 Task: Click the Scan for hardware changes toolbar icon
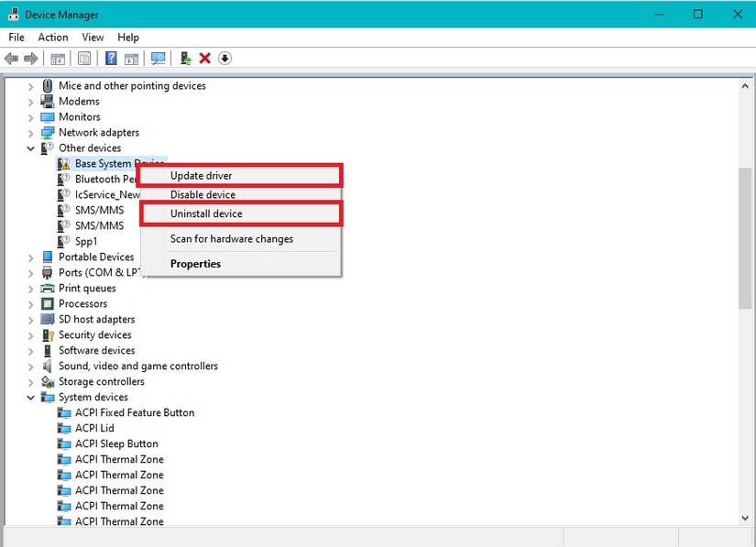(159, 58)
